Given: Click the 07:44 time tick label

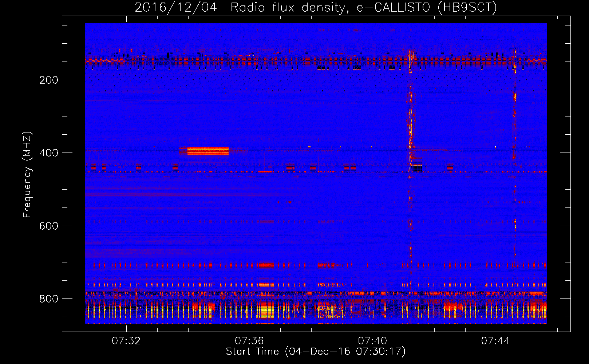Looking at the screenshot, I should tap(495, 341).
